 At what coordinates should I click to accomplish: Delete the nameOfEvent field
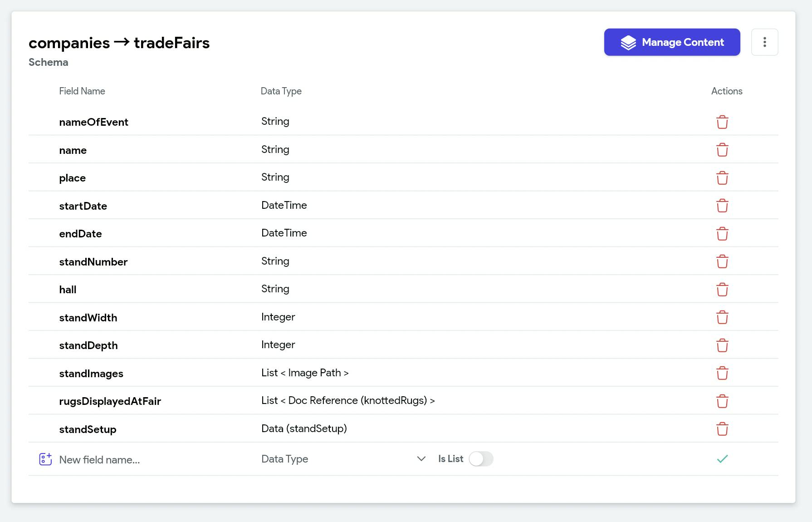(x=722, y=122)
